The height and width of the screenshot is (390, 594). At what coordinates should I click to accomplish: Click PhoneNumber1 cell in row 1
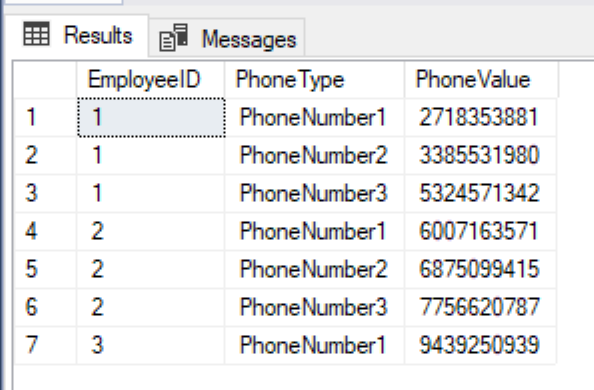click(314, 117)
